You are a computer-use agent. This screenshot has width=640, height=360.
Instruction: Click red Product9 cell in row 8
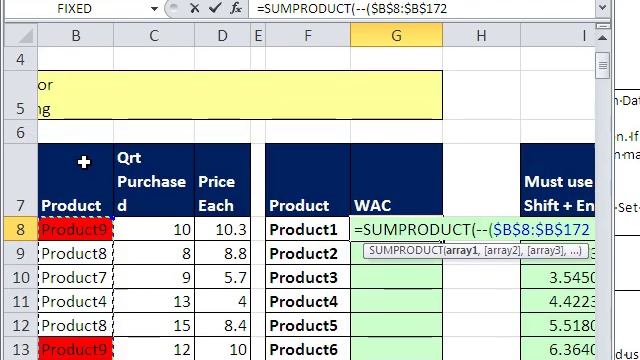coord(76,229)
